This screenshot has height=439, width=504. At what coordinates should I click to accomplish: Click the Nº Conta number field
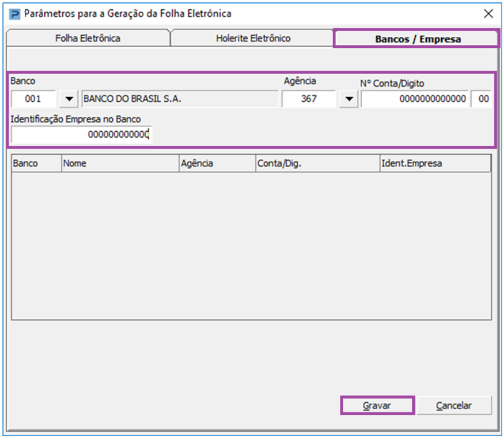[x=415, y=99]
